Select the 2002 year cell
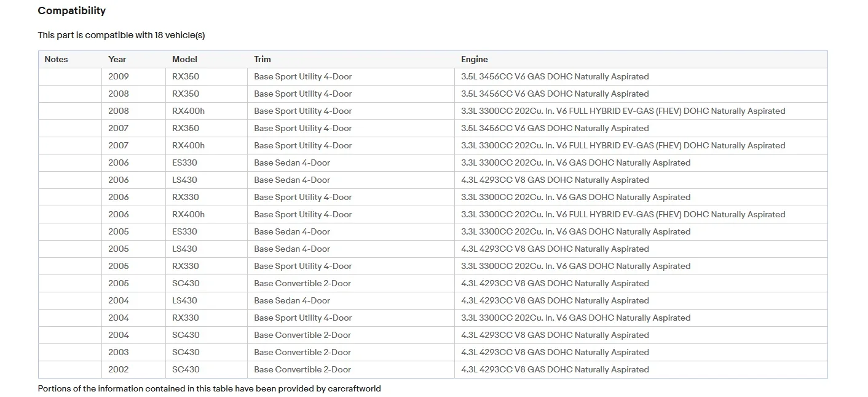 (x=133, y=370)
